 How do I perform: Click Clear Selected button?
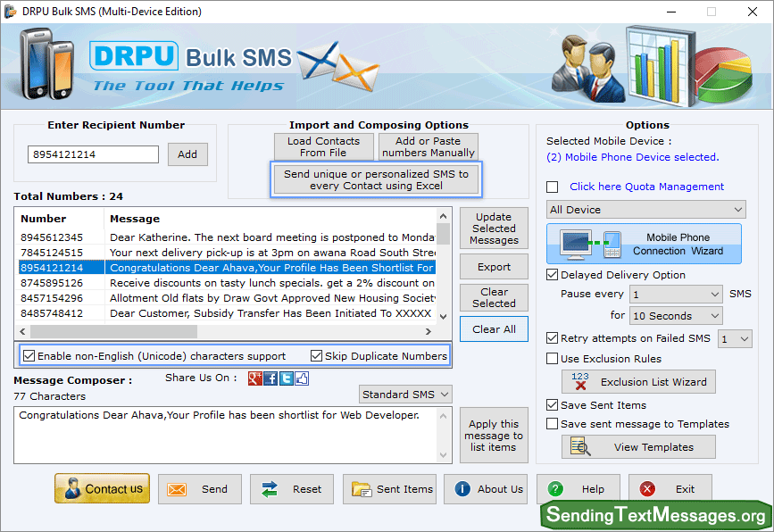pyautogui.click(x=494, y=297)
